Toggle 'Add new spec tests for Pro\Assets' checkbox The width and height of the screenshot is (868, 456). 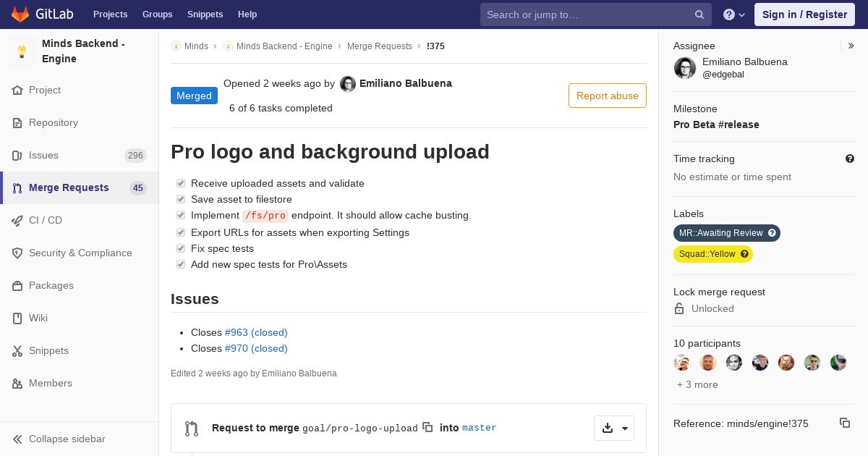pyautogui.click(x=181, y=264)
